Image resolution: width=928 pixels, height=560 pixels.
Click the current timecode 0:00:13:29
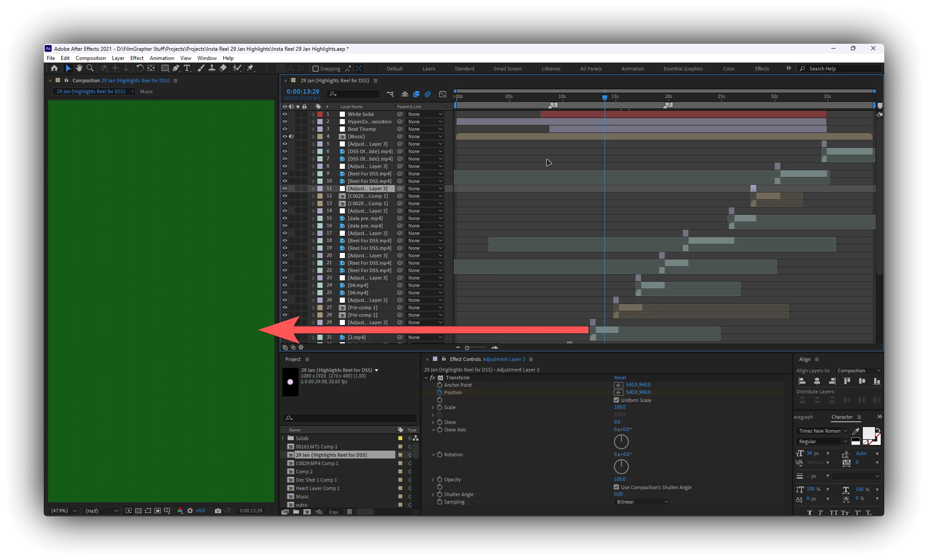tap(303, 91)
